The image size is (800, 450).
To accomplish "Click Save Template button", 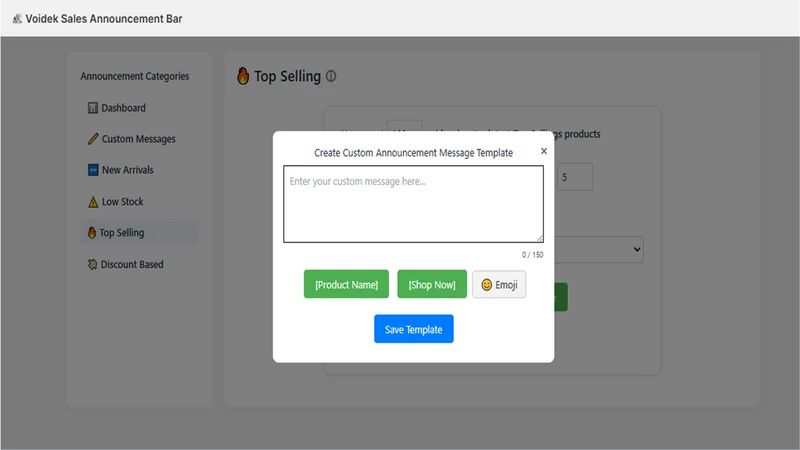I will (x=414, y=329).
